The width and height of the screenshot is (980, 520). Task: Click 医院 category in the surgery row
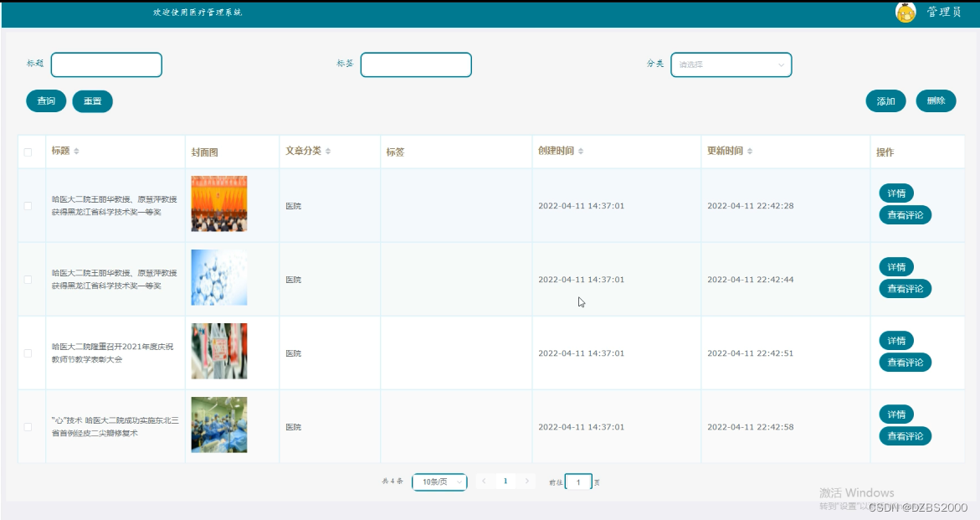coord(293,427)
